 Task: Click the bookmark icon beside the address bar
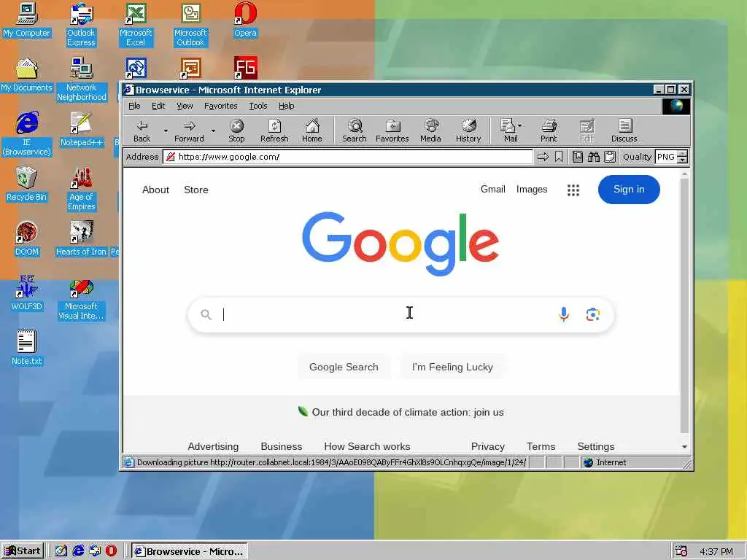point(559,157)
